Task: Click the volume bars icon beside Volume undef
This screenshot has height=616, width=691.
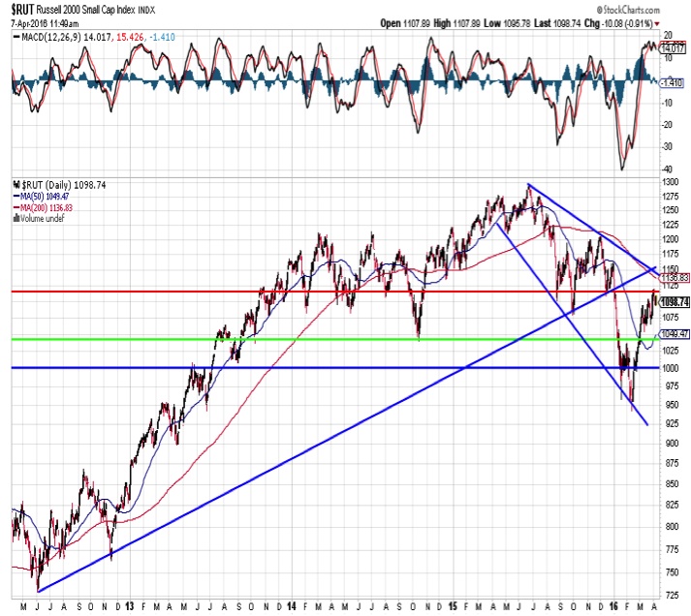Action: click(x=16, y=218)
